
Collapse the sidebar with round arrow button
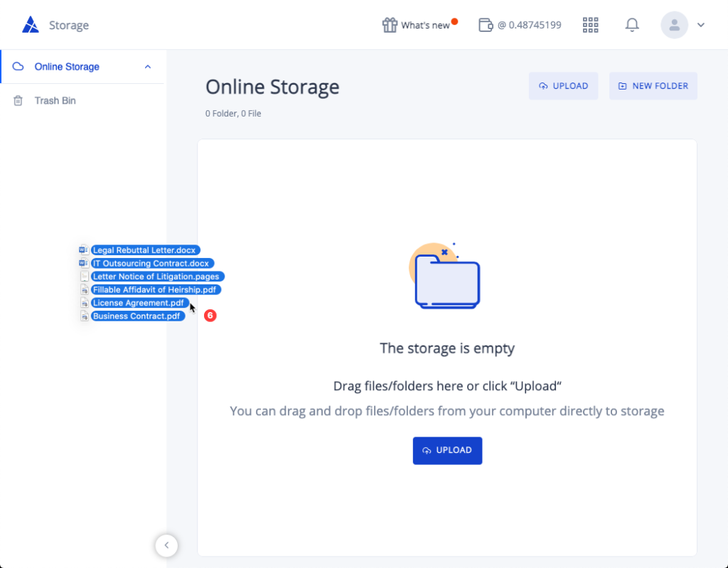tap(166, 545)
